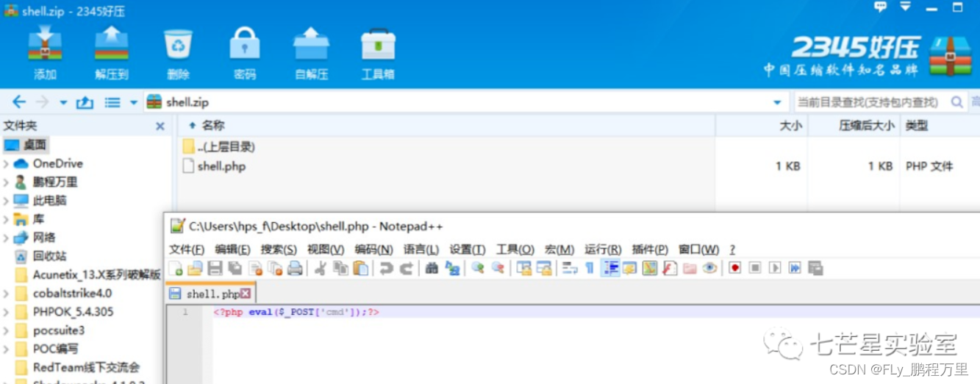
Task: Expand the OneDrive tree node
Action: point(6,164)
